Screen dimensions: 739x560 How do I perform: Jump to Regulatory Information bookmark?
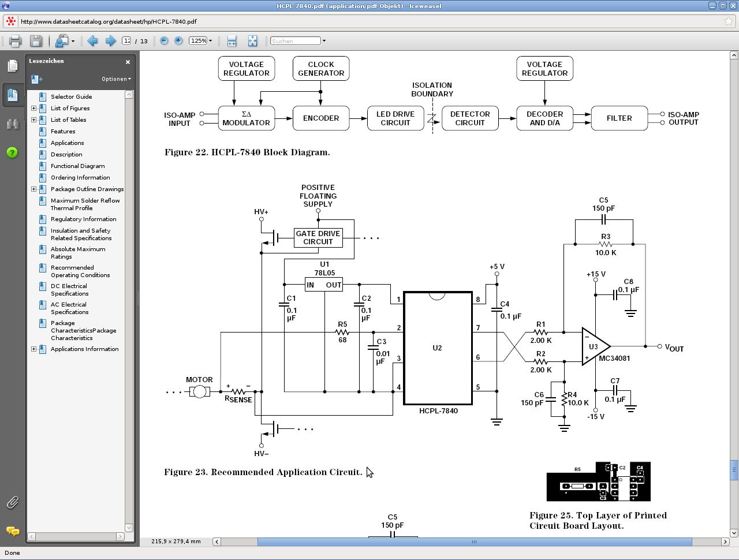[x=83, y=219]
